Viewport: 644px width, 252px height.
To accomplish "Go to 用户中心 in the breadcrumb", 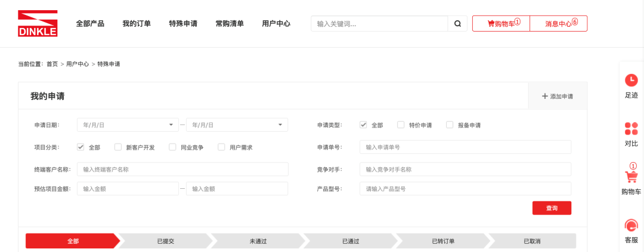I will [78, 64].
